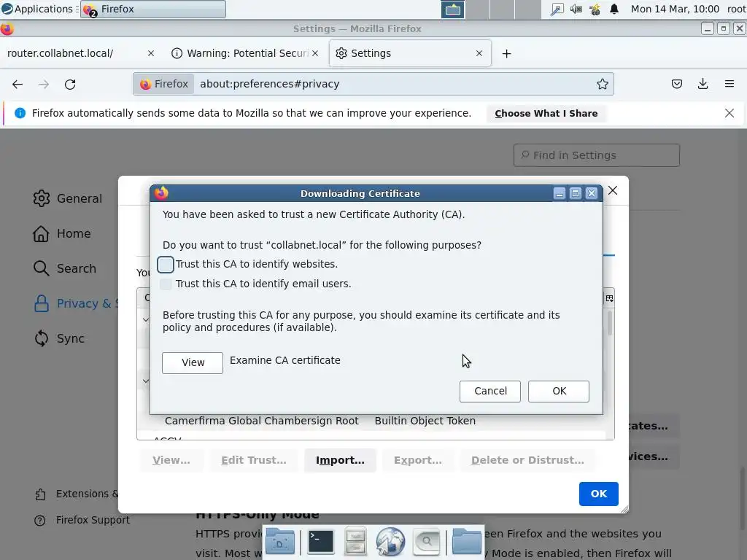The width and height of the screenshot is (747, 560).
Task: Open Extensions & Themes link
Action: point(76,494)
